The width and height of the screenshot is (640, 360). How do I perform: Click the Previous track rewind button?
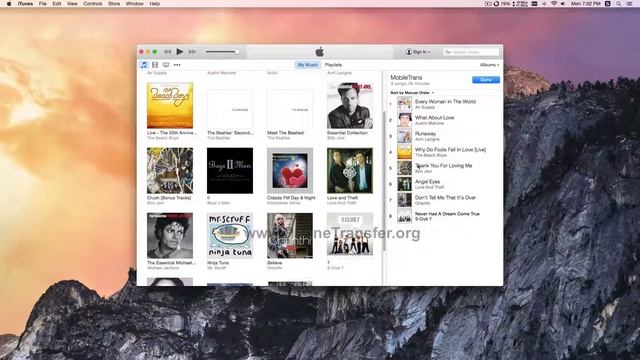[167, 52]
